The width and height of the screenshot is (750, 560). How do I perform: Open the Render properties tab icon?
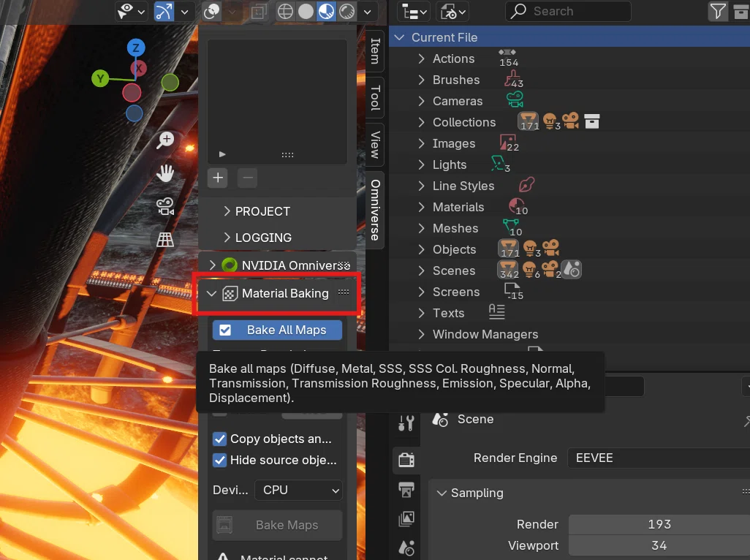406,460
